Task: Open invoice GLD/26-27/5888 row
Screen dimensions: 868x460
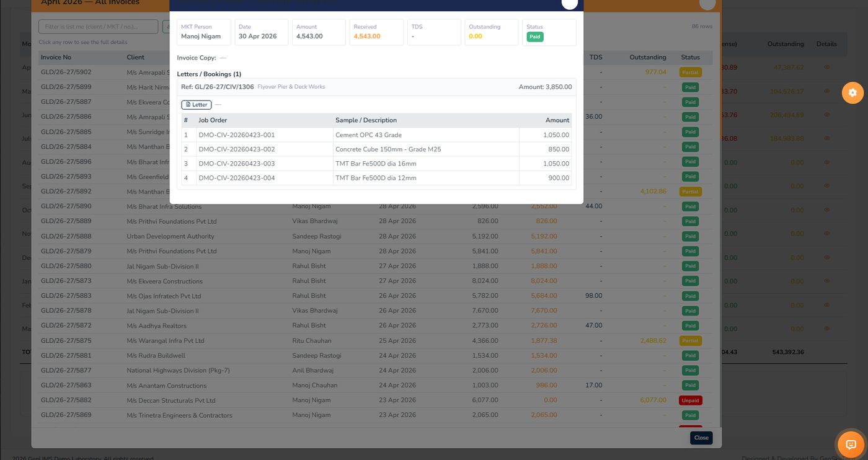Action: (375, 236)
